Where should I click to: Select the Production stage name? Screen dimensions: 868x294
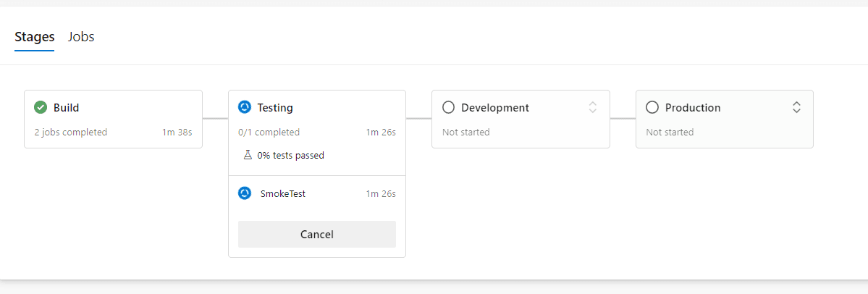[x=693, y=108]
